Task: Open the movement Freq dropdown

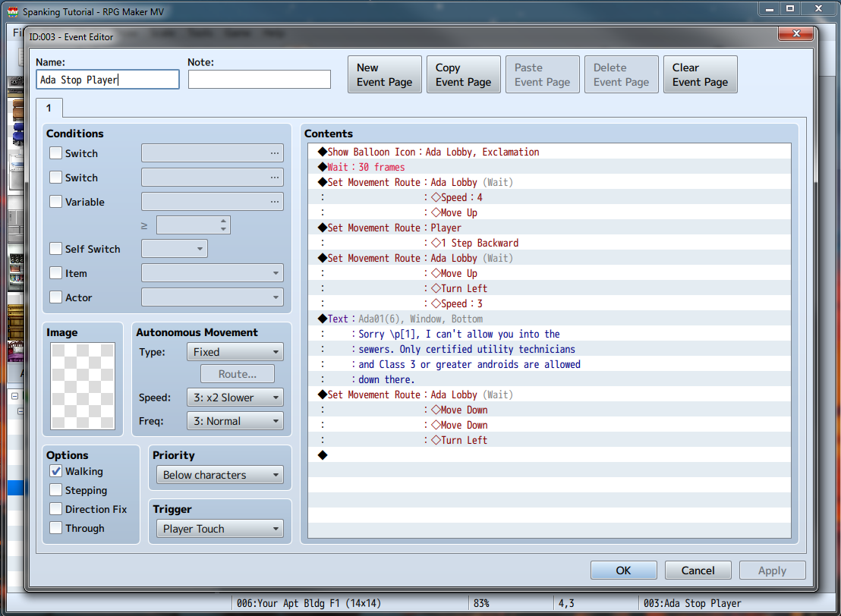Action: tap(235, 421)
